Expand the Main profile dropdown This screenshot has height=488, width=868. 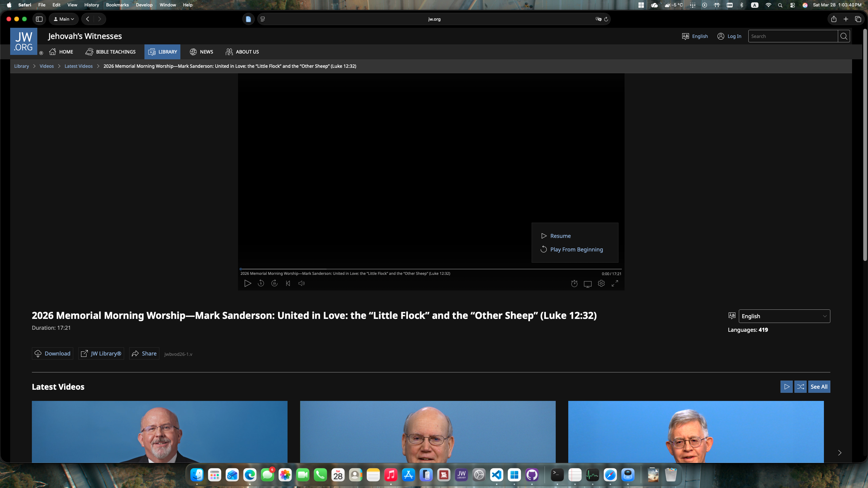(x=64, y=19)
